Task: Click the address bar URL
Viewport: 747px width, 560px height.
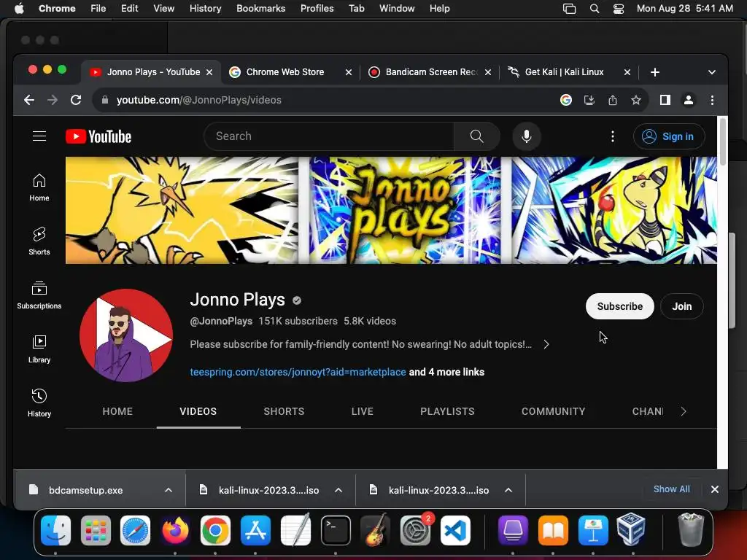Action: tap(198, 100)
